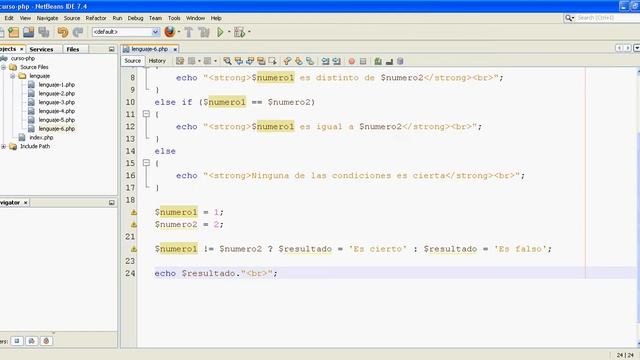640x360 pixels.
Task: Select index.php in project tree
Action: 41,138
